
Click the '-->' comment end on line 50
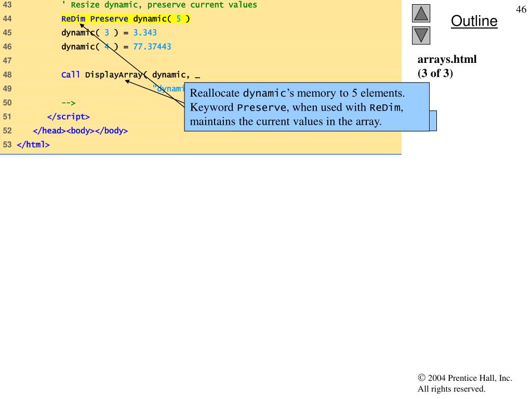(x=69, y=103)
